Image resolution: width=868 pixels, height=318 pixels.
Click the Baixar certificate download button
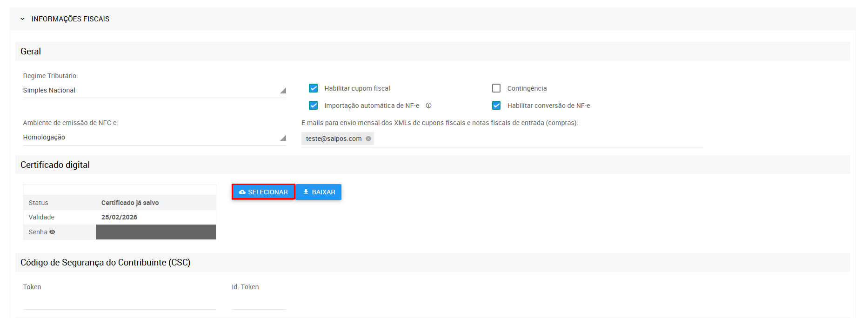(x=319, y=192)
